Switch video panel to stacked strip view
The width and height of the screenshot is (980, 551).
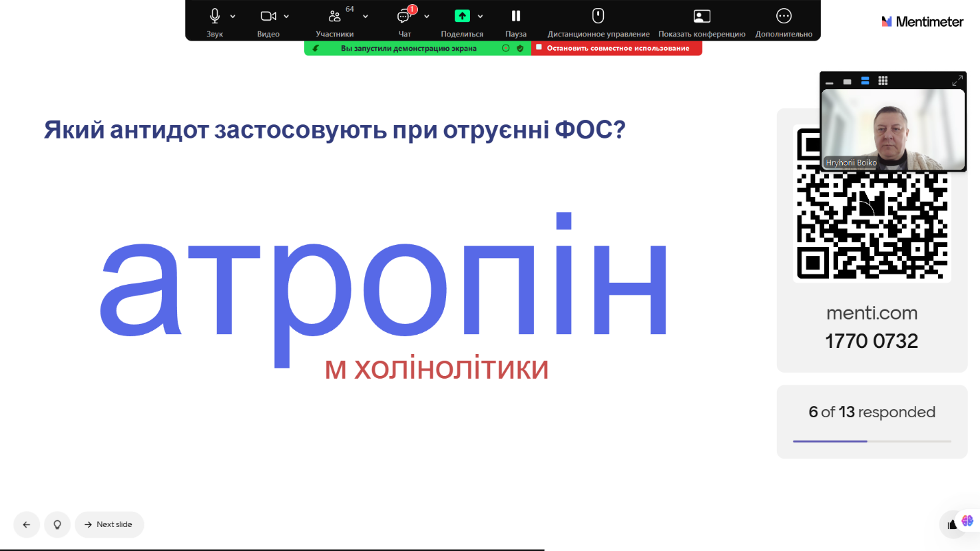pos(865,81)
